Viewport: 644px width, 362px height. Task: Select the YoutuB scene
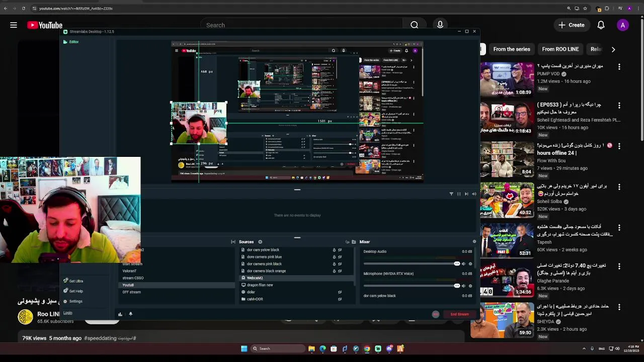tap(176, 285)
